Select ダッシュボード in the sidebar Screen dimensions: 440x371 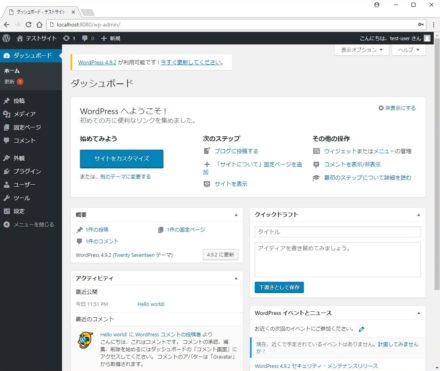[x=31, y=56]
